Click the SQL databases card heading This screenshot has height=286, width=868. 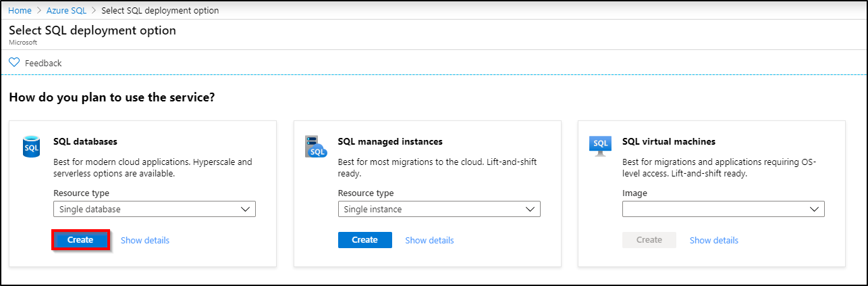85,142
